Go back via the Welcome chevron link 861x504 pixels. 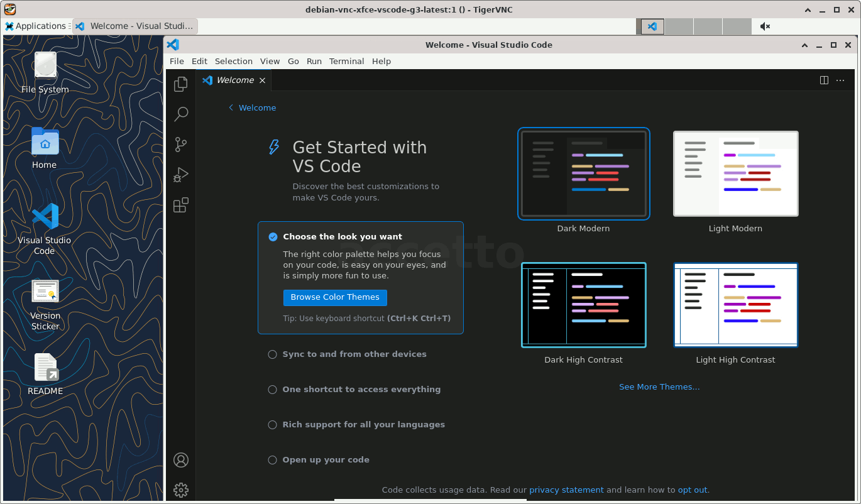click(252, 108)
